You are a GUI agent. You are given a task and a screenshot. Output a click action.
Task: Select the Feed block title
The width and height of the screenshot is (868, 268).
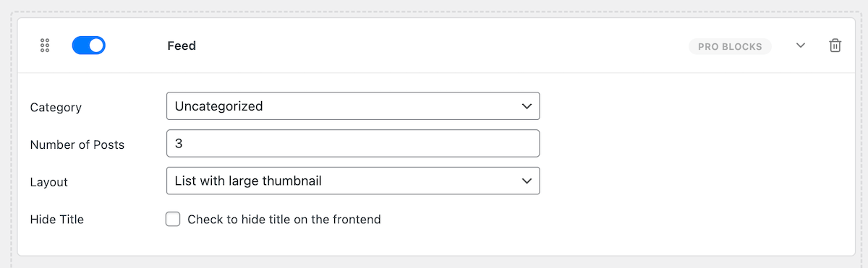(182, 46)
